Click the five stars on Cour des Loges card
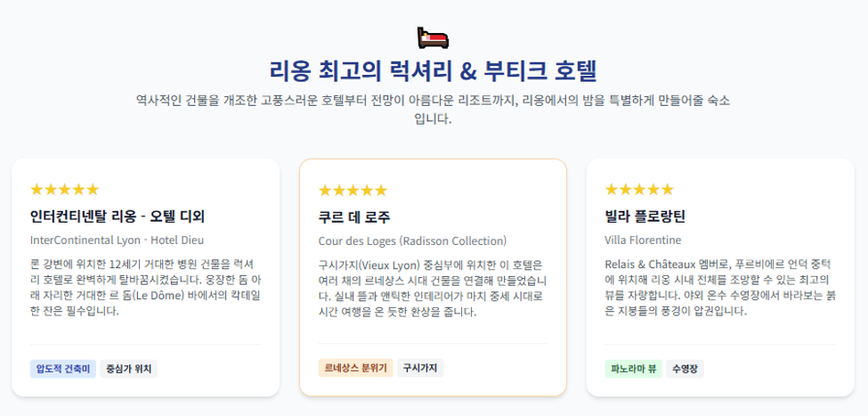Image resolution: width=868 pixels, height=416 pixels. [x=353, y=191]
